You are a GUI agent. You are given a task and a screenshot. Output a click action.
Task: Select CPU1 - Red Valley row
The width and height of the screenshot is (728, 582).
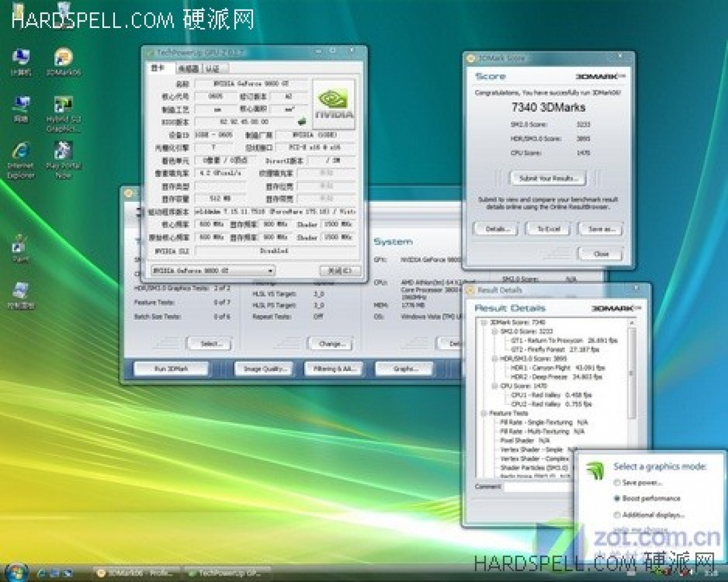[551, 395]
